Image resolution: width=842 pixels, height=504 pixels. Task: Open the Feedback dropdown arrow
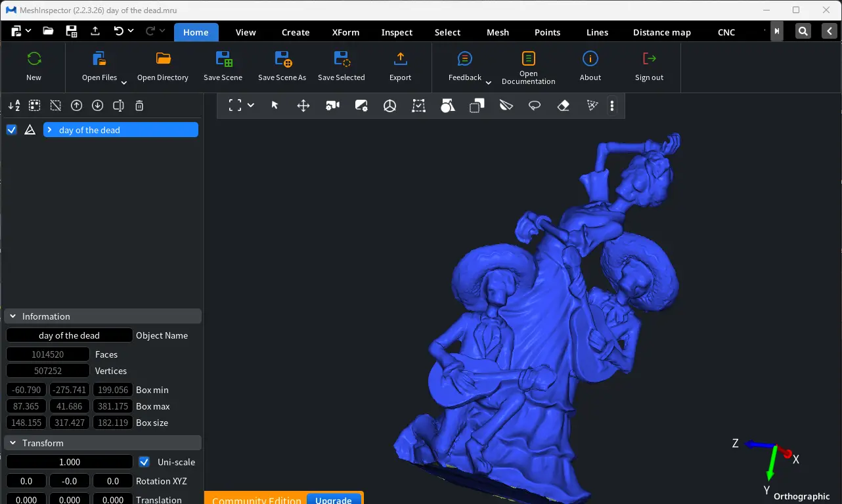pyautogui.click(x=488, y=83)
